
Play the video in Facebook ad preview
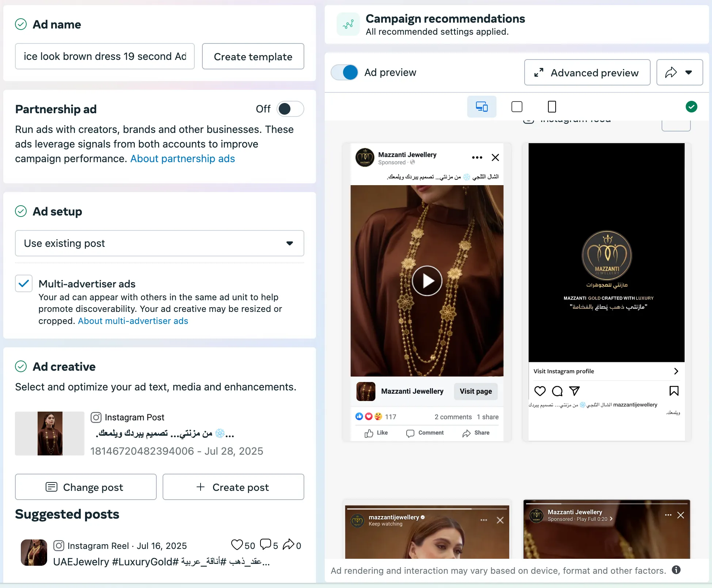point(427,280)
